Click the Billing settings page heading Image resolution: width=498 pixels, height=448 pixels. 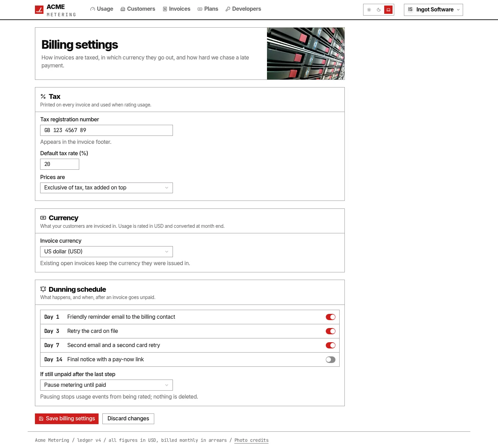pyautogui.click(x=80, y=45)
